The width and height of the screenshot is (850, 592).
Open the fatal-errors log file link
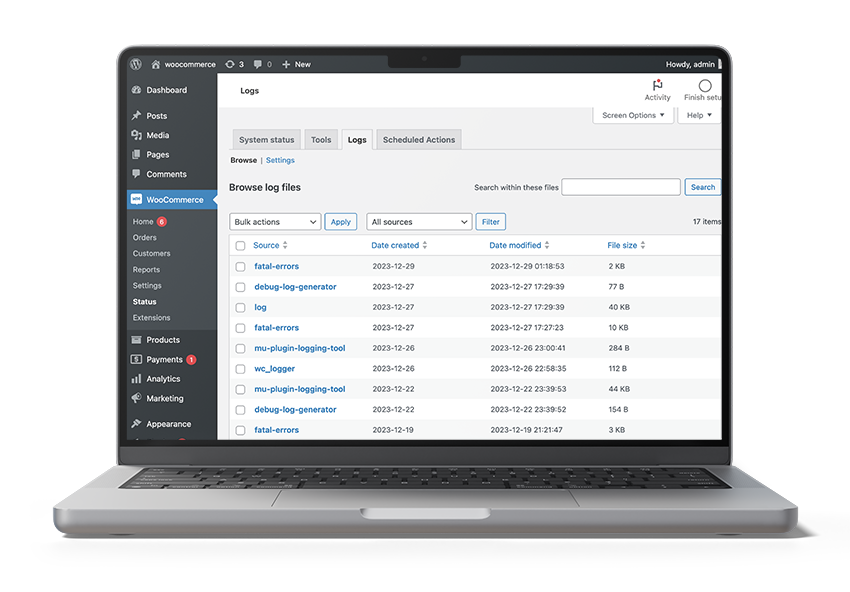pos(275,266)
